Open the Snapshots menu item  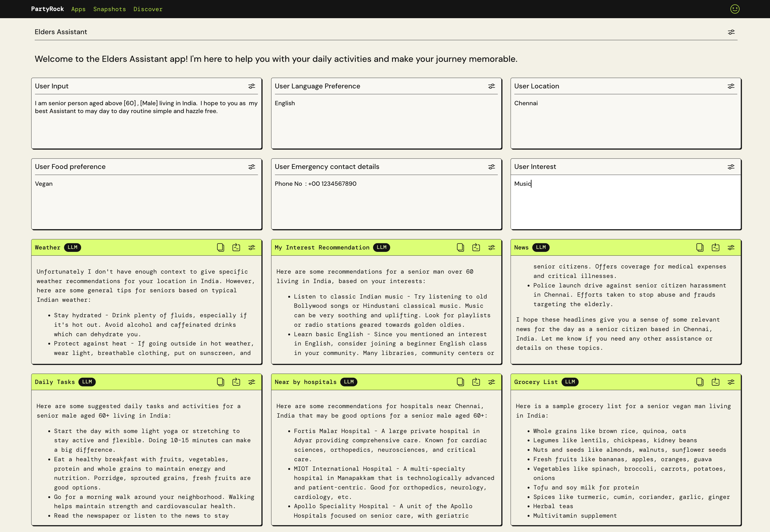109,9
